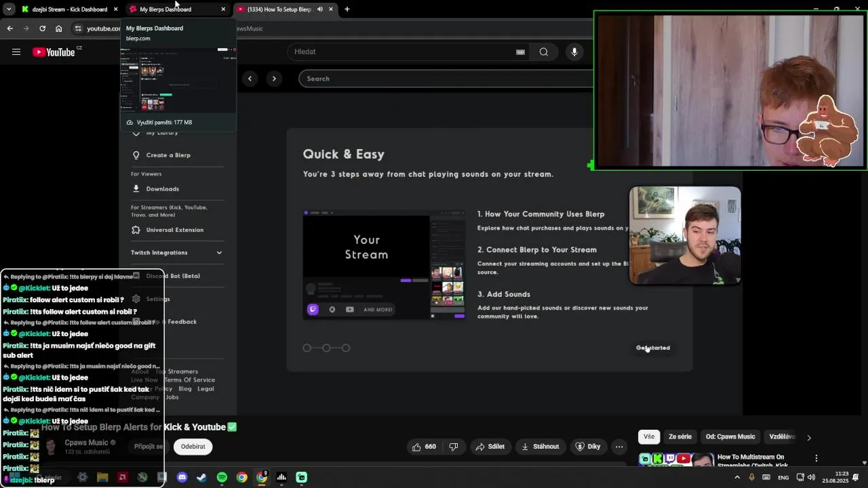Image resolution: width=868 pixels, height=488 pixels.
Task: Open the taskbar clock and date
Action: pyautogui.click(x=835, y=477)
